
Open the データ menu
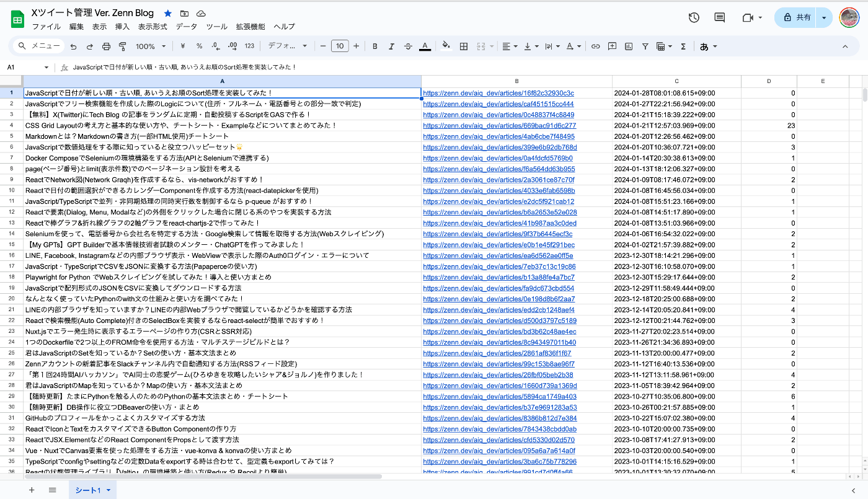tap(187, 27)
